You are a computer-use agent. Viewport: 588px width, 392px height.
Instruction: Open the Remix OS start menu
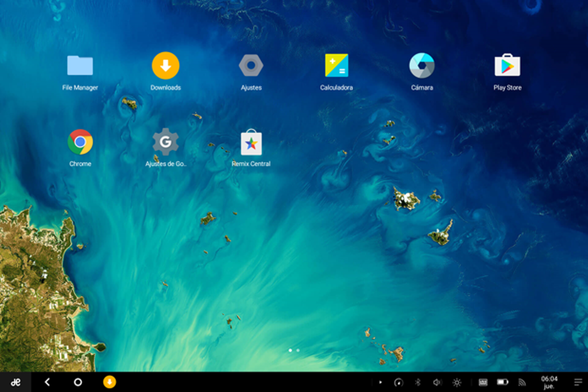pyautogui.click(x=16, y=382)
